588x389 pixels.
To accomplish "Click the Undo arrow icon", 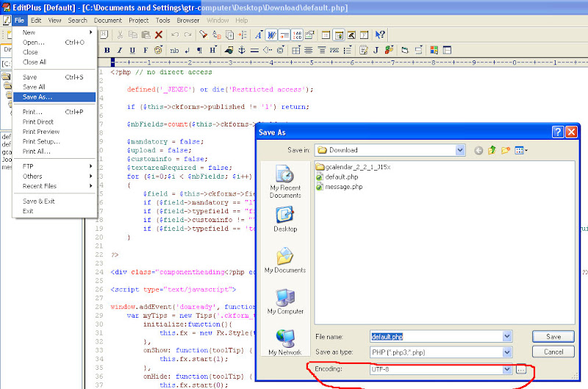I will (175, 35).
